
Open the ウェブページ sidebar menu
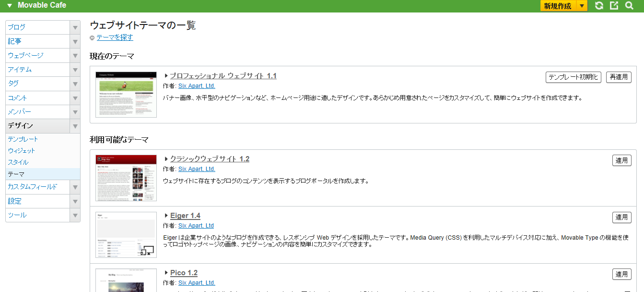[37, 55]
